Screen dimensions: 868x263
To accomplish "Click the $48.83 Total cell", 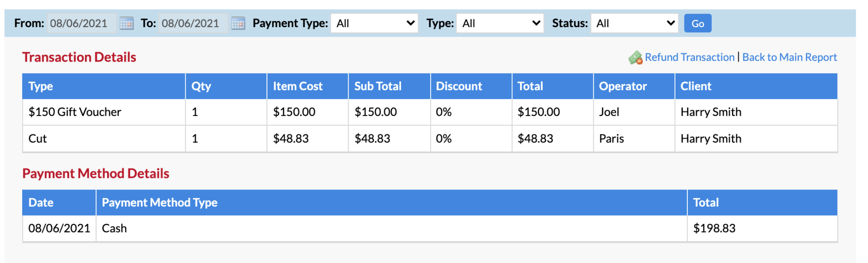I will tap(553, 139).
